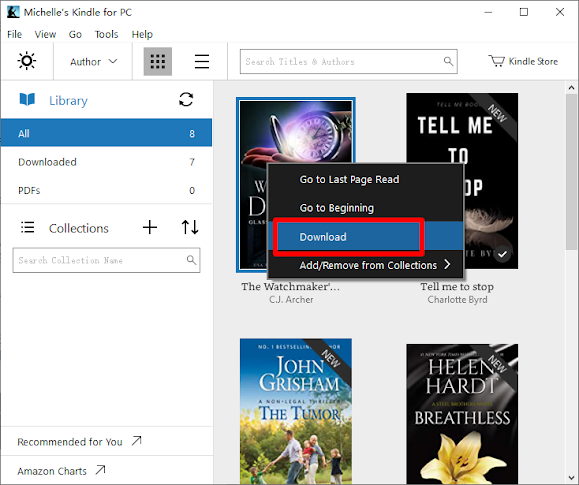Click the Kindle app icon in title bar
Image resolution: width=579 pixels, height=485 pixels.
click(13, 12)
